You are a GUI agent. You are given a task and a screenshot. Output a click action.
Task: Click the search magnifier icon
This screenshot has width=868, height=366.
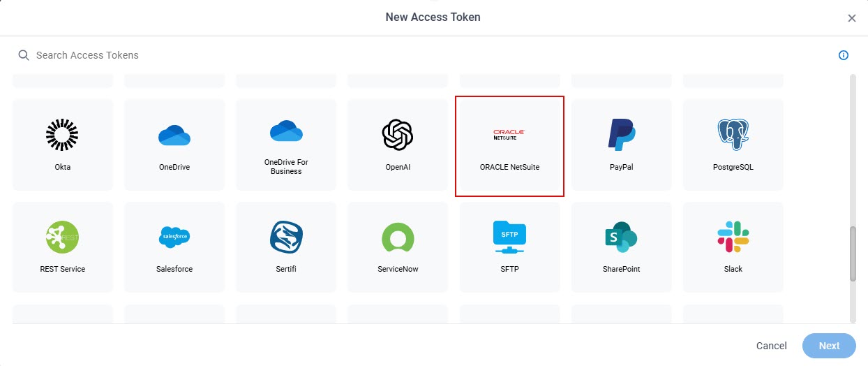(x=24, y=55)
